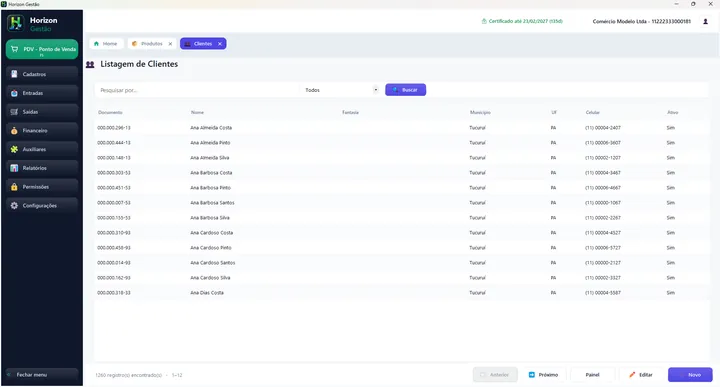Click the Permissões lock icon
This screenshot has width=720, height=387.
point(14,187)
